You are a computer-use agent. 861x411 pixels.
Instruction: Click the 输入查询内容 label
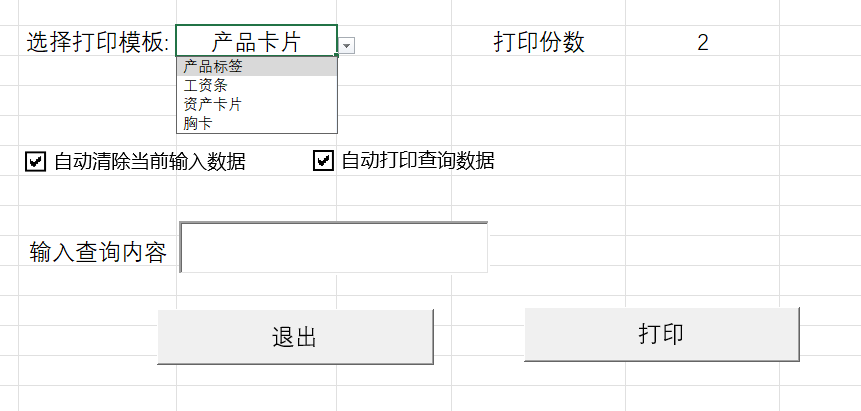98,251
